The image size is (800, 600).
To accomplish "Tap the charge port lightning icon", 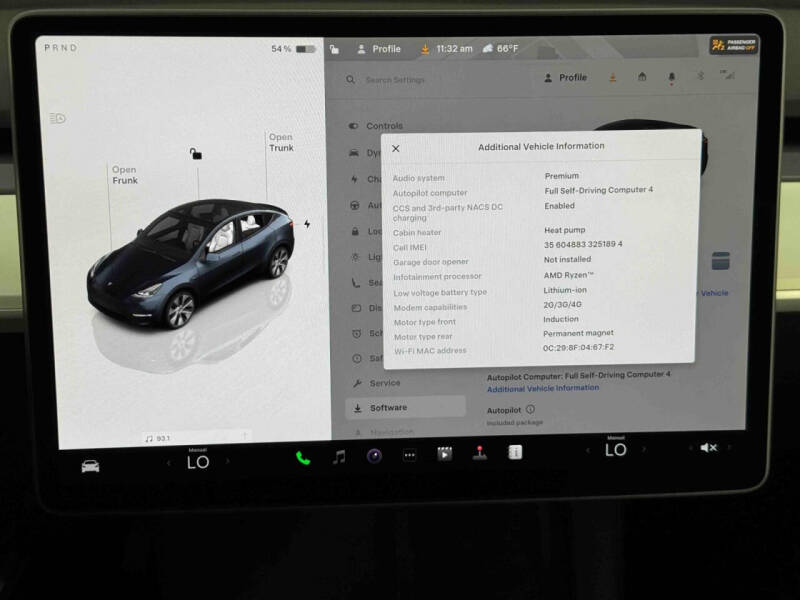I will coord(307,224).
